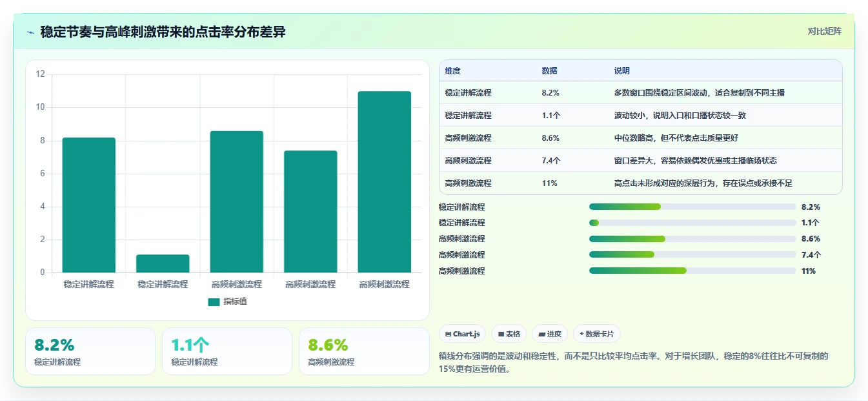Click the panel title 稳定节奏与高峰刺激带来的点击率分布差异
The height and width of the screenshot is (401, 868).
pos(163,32)
